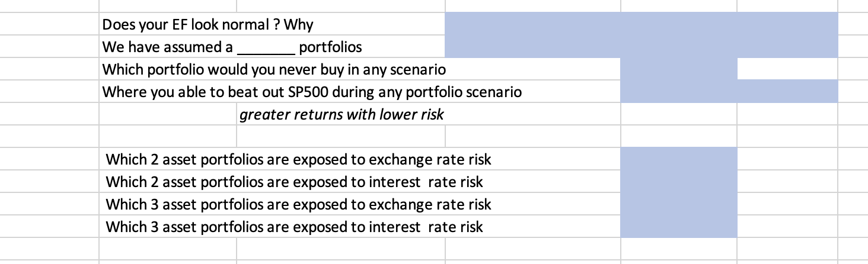The image size is (868, 264).
Task: Click blue answer cell for beating SP500 question
Action: [729, 92]
